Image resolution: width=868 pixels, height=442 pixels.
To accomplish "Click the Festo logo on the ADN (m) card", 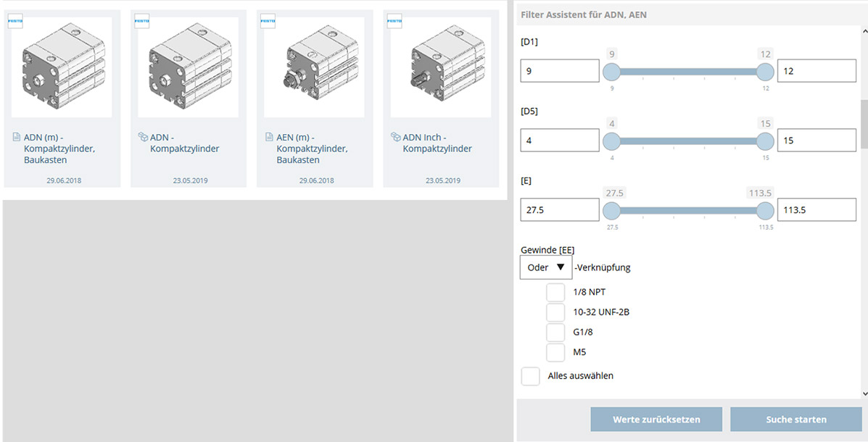I will point(15,20).
